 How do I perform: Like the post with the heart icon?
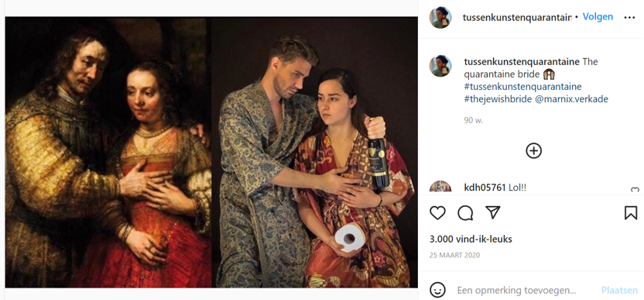point(437,212)
